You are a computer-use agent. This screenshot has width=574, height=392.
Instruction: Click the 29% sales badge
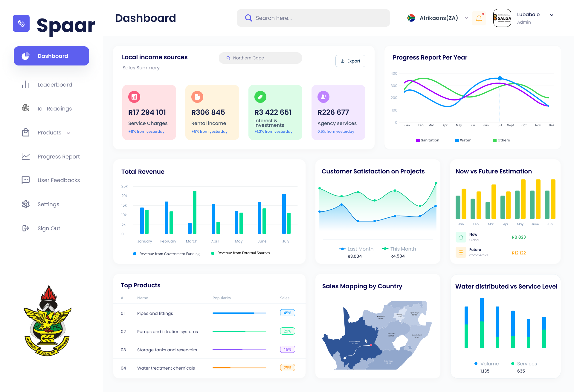click(288, 331)
